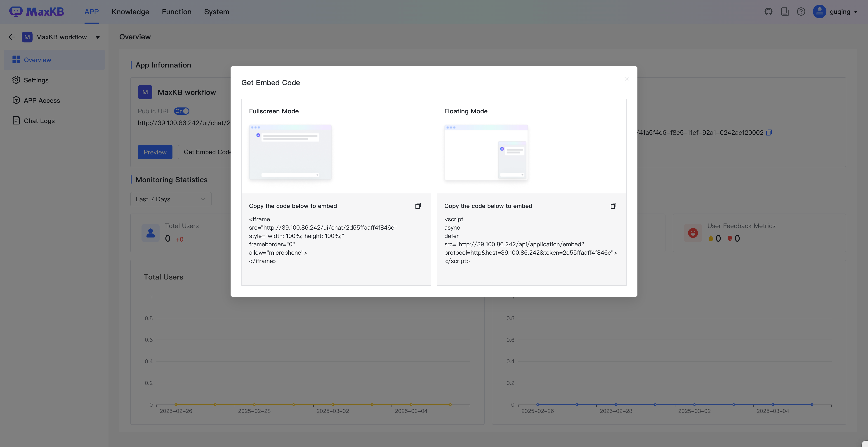Viewport: 868px width, 447px height.
Task: Open Settings in the left sidebar
Action: coord(36,80)
